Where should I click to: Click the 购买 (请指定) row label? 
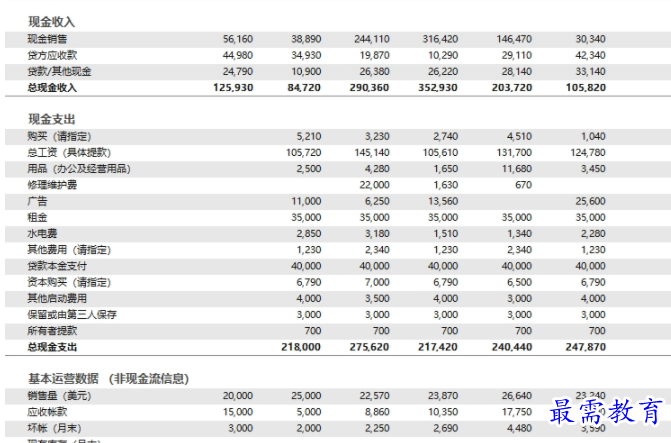coord(59,137)
